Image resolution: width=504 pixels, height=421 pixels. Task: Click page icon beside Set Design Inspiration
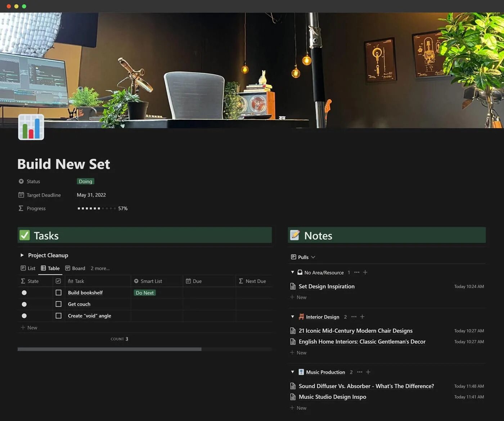[293, 286]
